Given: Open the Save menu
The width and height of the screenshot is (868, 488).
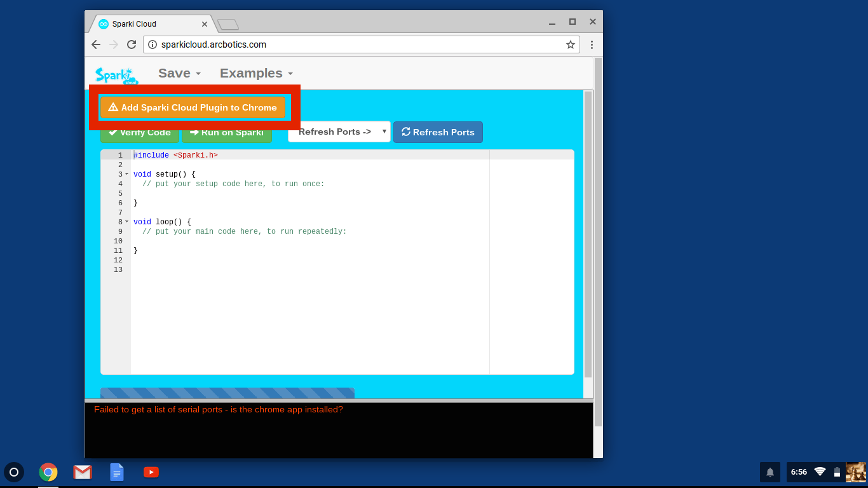Looking at the screenshot, I should click(179, 73).
